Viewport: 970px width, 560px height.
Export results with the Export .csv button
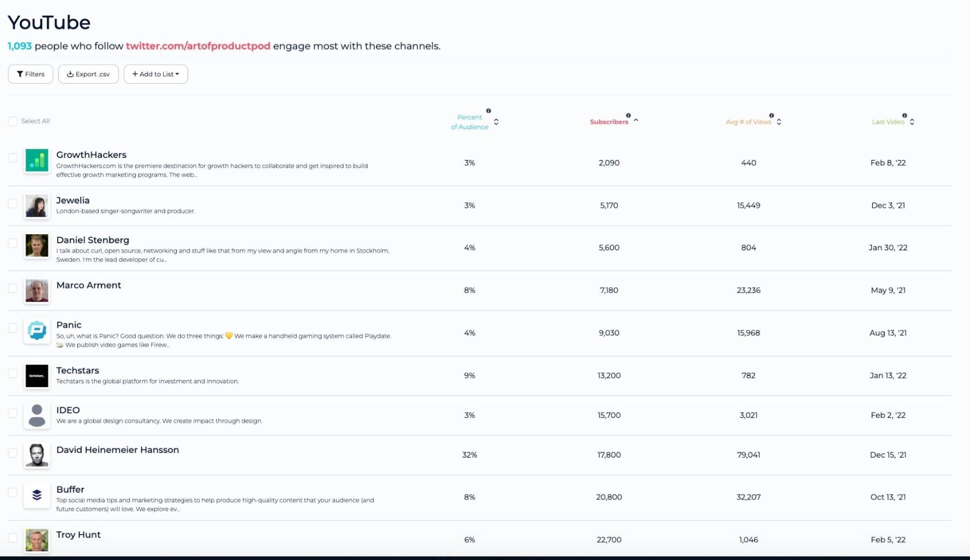click(x=88, y=74)
